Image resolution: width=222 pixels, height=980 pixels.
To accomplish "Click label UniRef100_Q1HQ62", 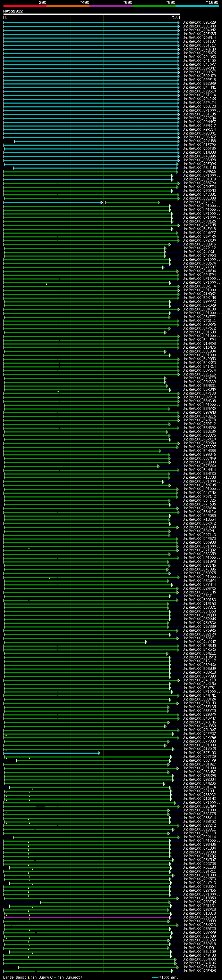I will [x=199, y=294].
